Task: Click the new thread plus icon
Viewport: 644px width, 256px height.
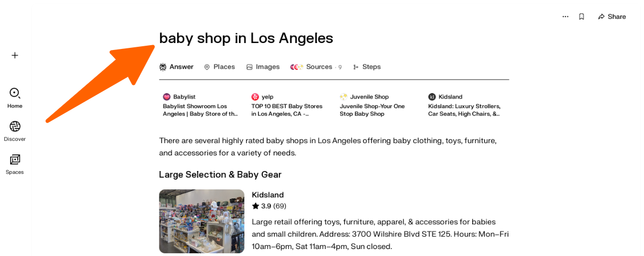Action: [x=15, y=55]
